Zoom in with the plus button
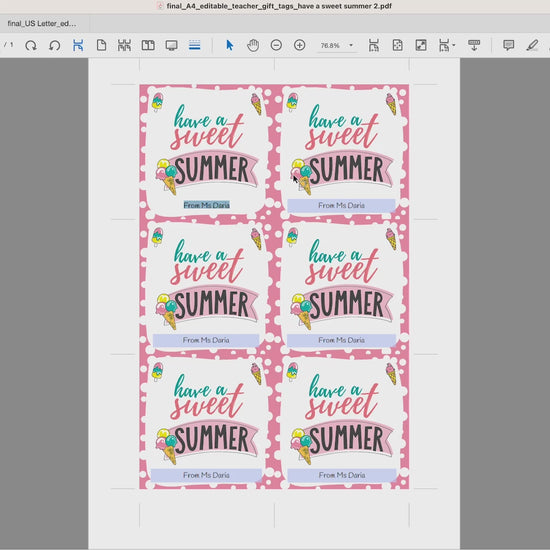 coord(300,45)
